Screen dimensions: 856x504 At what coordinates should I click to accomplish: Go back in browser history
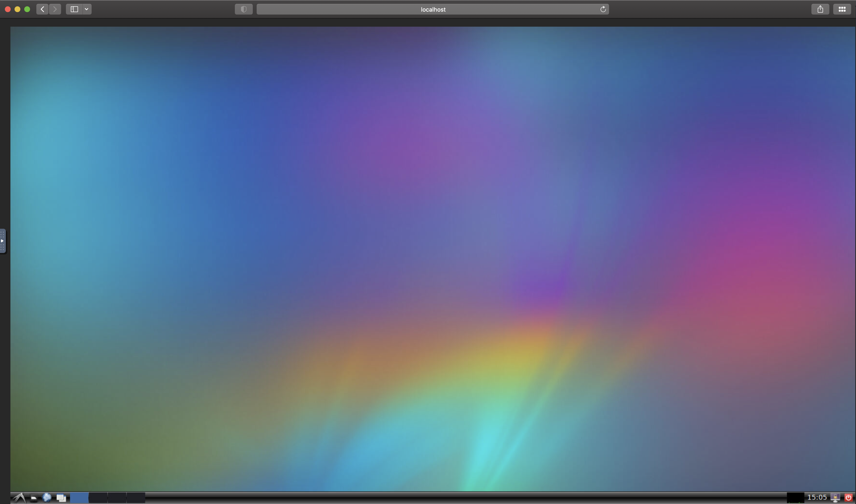pos(42,9)
